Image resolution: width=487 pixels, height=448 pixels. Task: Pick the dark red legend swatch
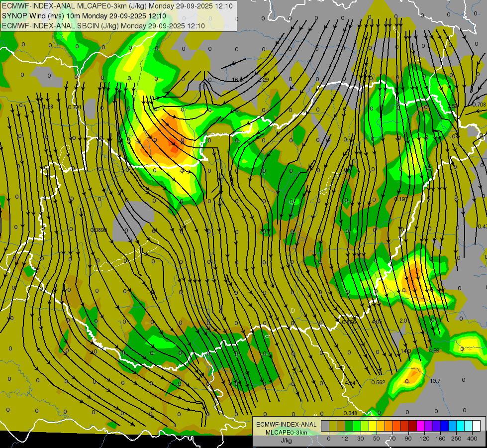(412, 426)
